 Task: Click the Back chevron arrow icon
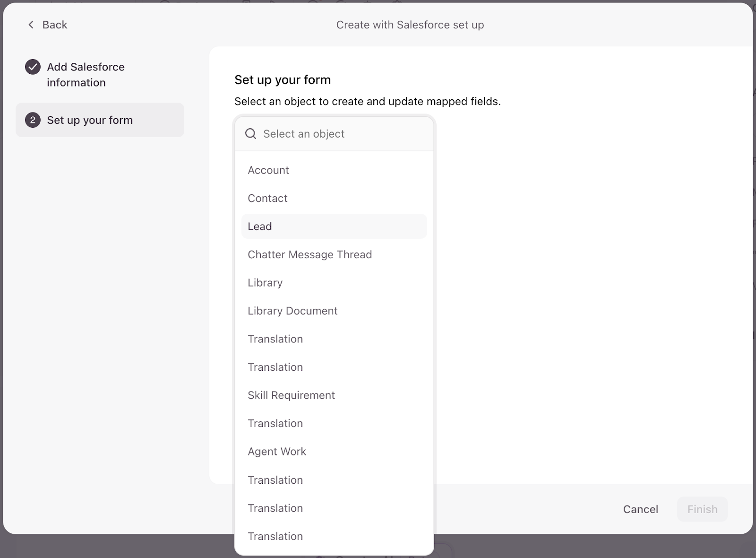point(31,25)
